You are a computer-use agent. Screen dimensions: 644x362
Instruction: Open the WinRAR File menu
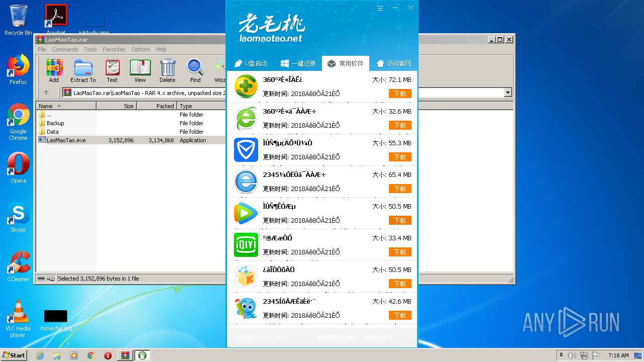[x=42, y=49]
